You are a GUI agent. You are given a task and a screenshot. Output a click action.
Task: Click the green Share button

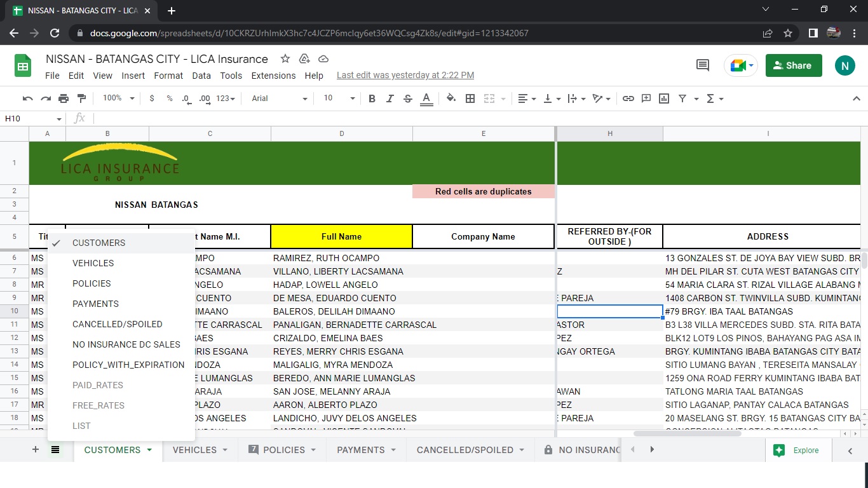pyautogui.click(x=794, y=65)
